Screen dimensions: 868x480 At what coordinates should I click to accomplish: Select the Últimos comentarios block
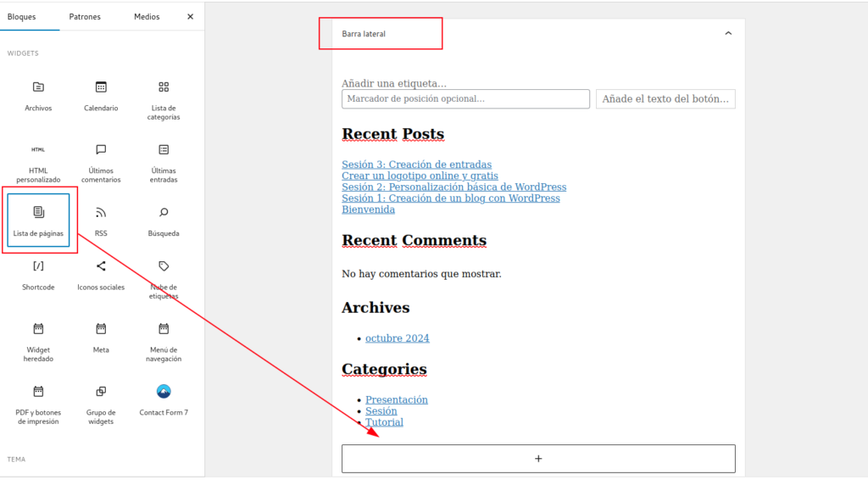pyautogui.click(x=101, y=161)
